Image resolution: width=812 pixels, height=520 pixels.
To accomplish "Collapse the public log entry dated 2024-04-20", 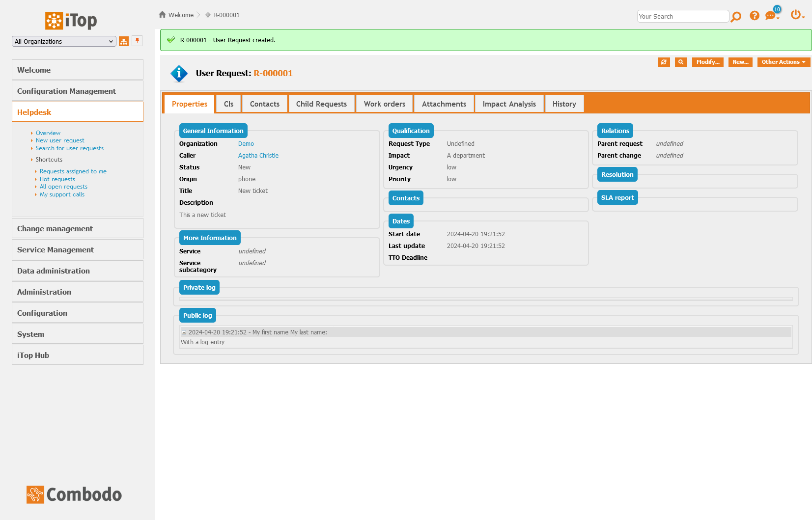I will (x=184, y=332).
